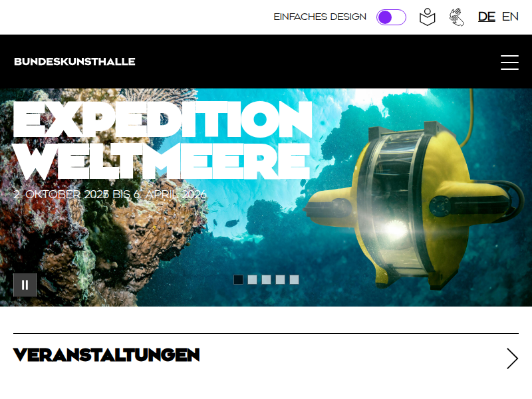This screenshot has height=399, width=532.
Task: Open the hamburger navigation menu
Action: [x=509, y=63]
